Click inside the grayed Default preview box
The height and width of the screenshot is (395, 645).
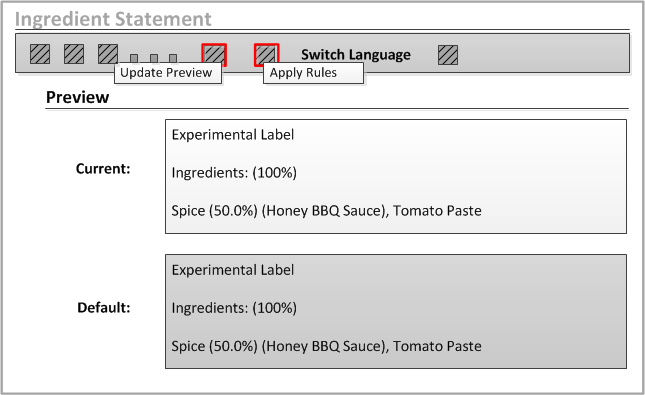[396, 311]
